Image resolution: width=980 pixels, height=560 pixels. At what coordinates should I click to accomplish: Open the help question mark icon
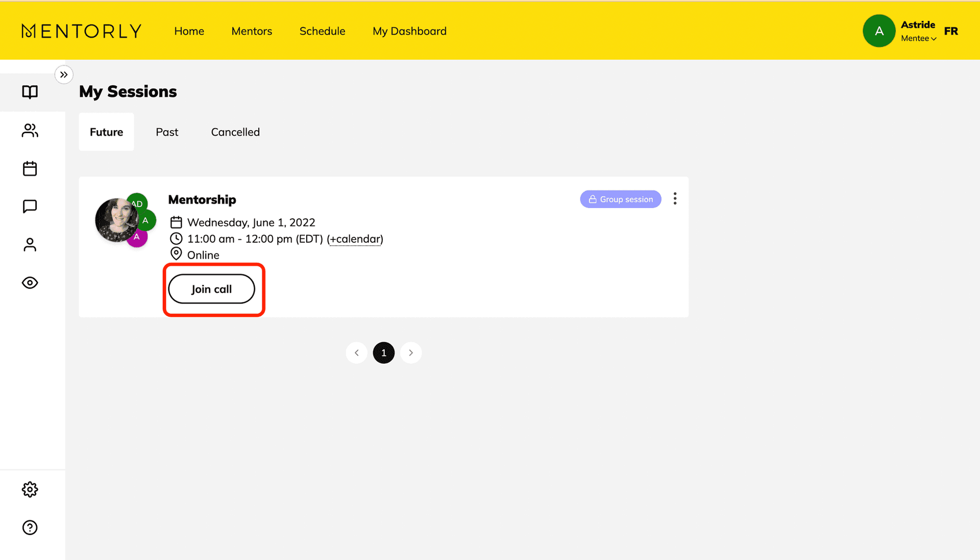pos(30,527)
